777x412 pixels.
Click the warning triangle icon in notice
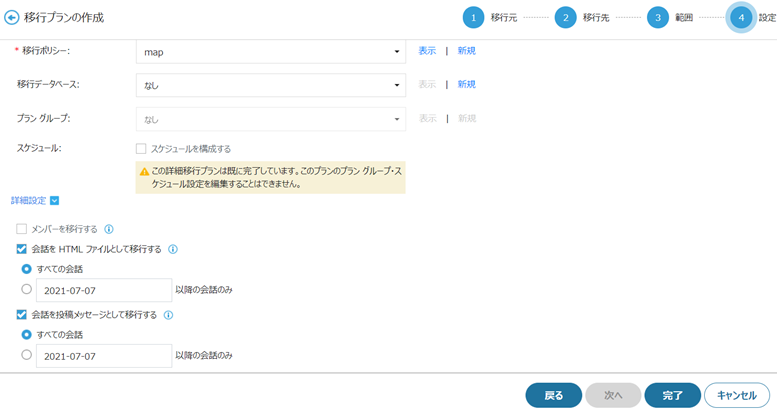[x=144, y=172]
